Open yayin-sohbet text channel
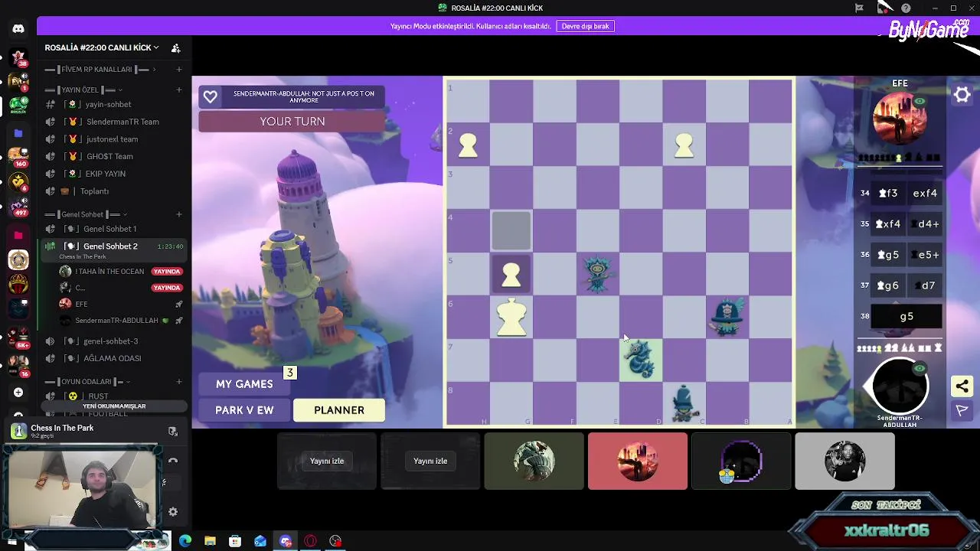Image resolution: width=980 pixels, height=551 pixels. pos(113,104)
